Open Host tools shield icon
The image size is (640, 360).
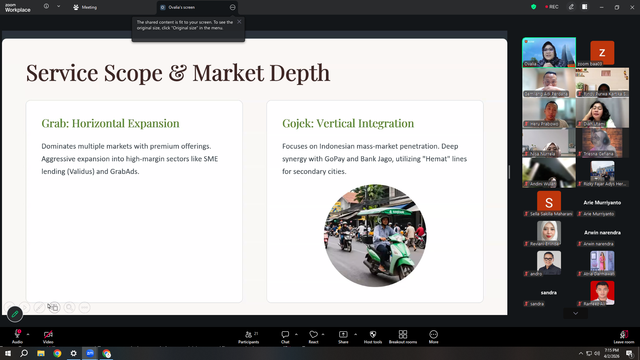click(x=373, y=336)
